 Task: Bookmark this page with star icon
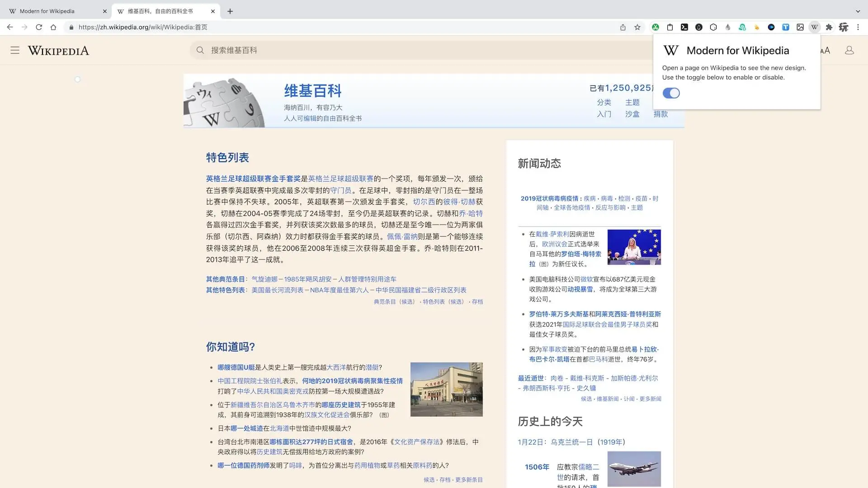(x=637, y=27)
